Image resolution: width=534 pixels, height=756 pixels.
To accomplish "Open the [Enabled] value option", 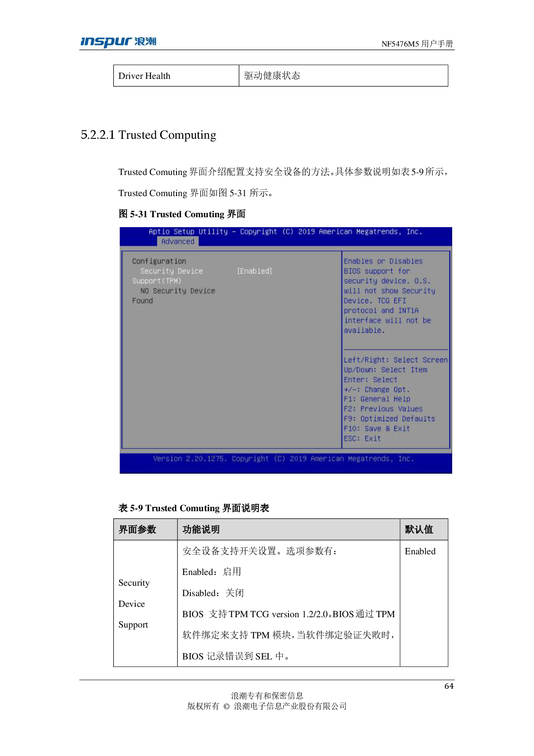I will (x=254, y=271).
